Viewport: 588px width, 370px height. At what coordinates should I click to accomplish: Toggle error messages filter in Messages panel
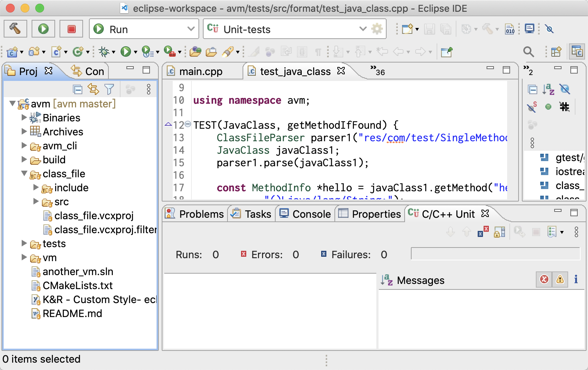coord(544,280)
